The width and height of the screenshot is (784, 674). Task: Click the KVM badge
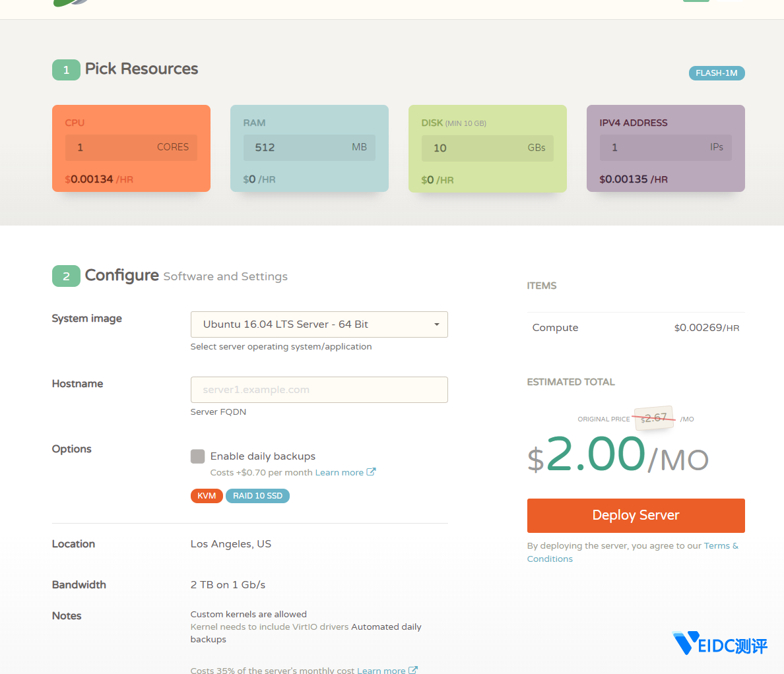coord(207,496)
